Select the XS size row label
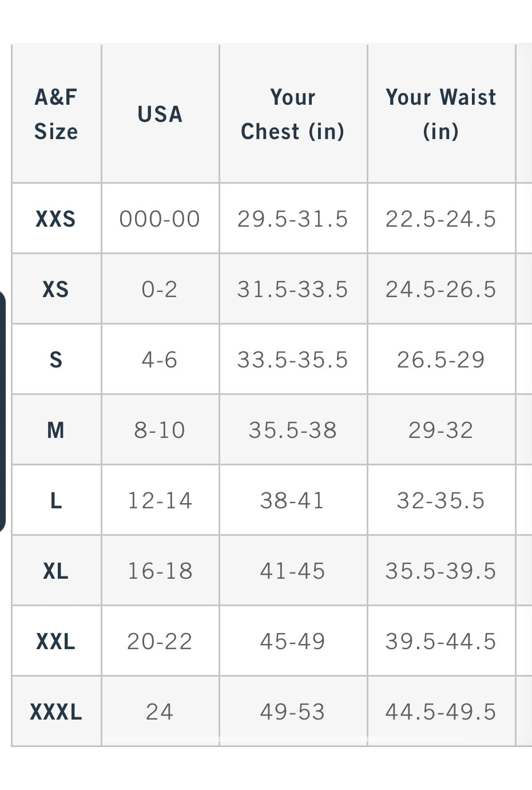The image size is (532, 790). pos(55,289)
